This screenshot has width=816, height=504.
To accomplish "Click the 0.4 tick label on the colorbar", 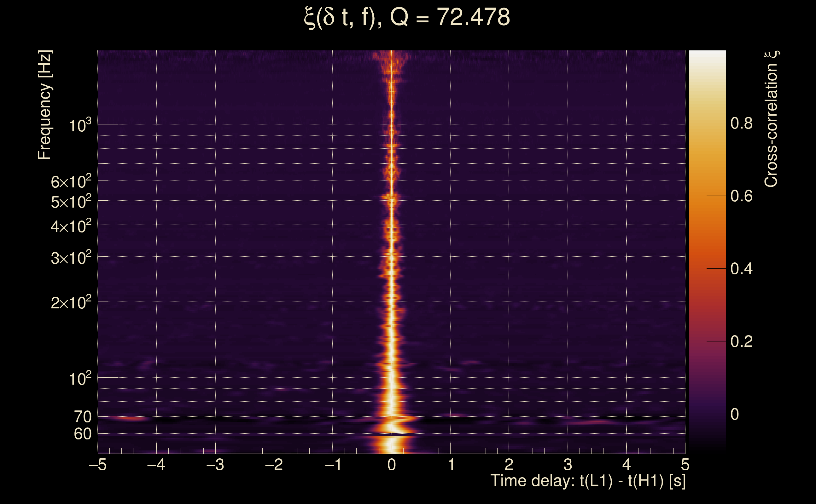I will pos(741,269).
